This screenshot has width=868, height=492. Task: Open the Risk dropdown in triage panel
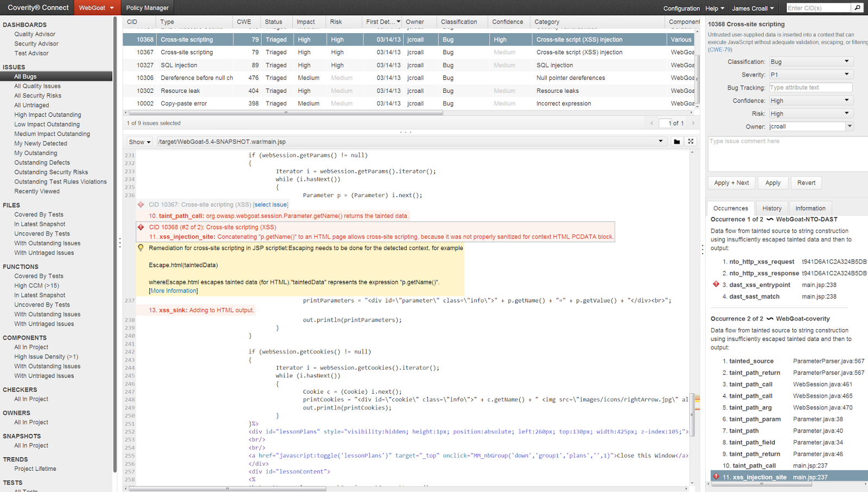tap(810, 113)
